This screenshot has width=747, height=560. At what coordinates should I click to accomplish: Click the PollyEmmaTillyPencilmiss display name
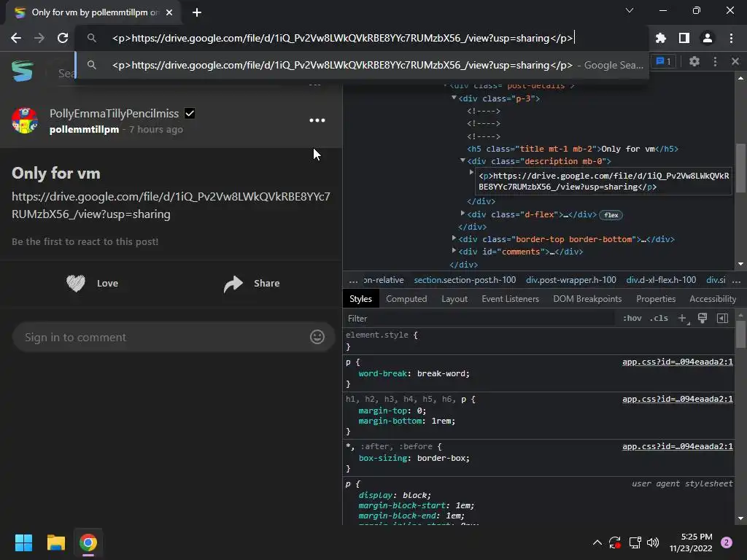click(x=114, y=113)
